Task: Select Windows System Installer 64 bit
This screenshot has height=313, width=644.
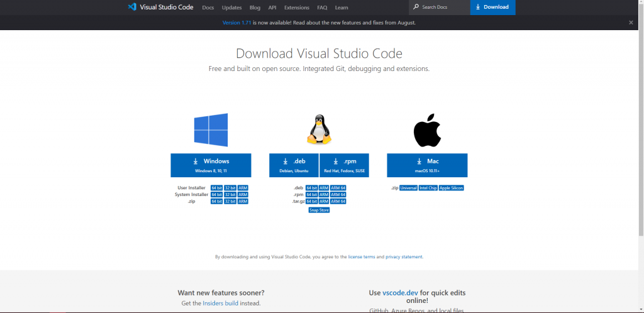Action: point(216,194)
